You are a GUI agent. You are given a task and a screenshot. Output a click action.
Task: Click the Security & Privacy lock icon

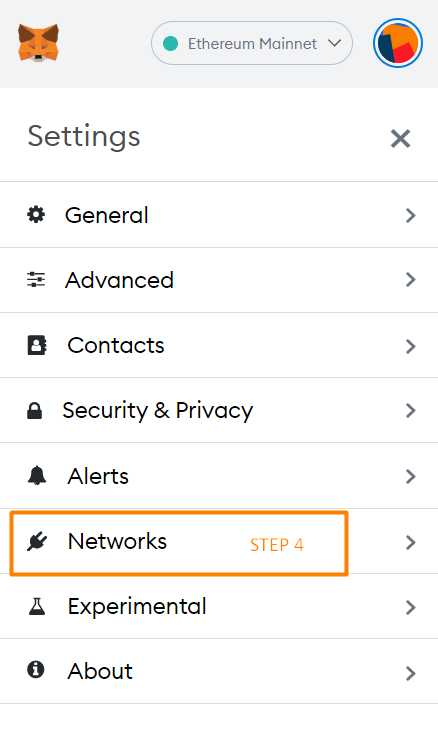34,410
